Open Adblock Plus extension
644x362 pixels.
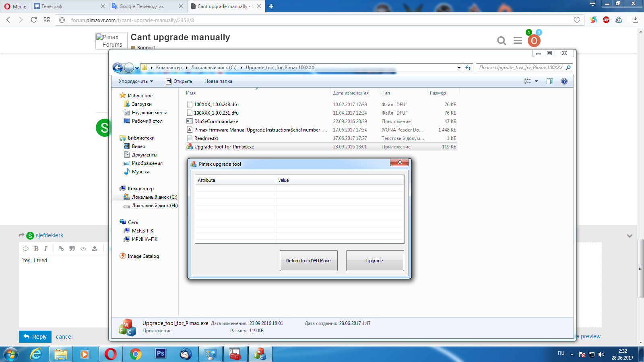[x=606, y=20]
